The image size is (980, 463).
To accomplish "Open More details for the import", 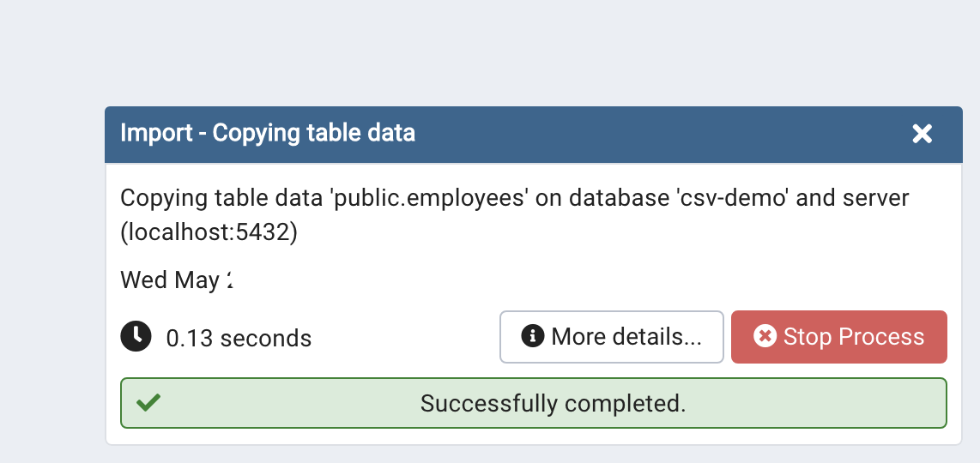I will pyautogui.click(x=611, y=337).
